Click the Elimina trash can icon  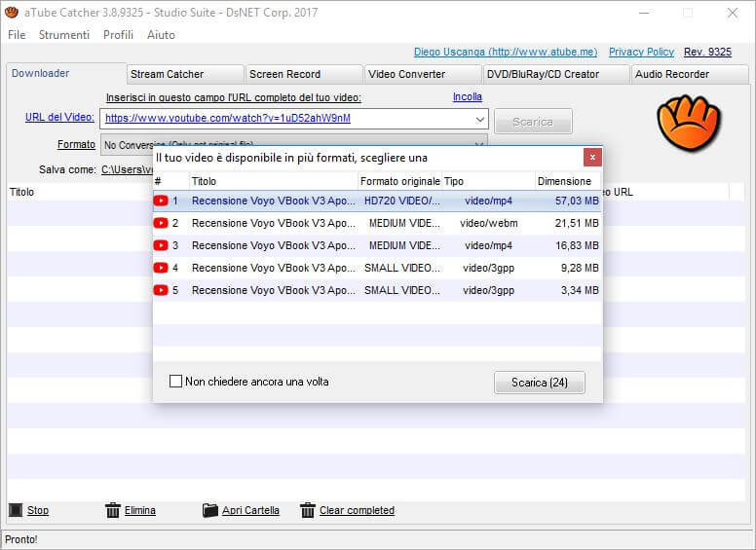coord(113,510)
